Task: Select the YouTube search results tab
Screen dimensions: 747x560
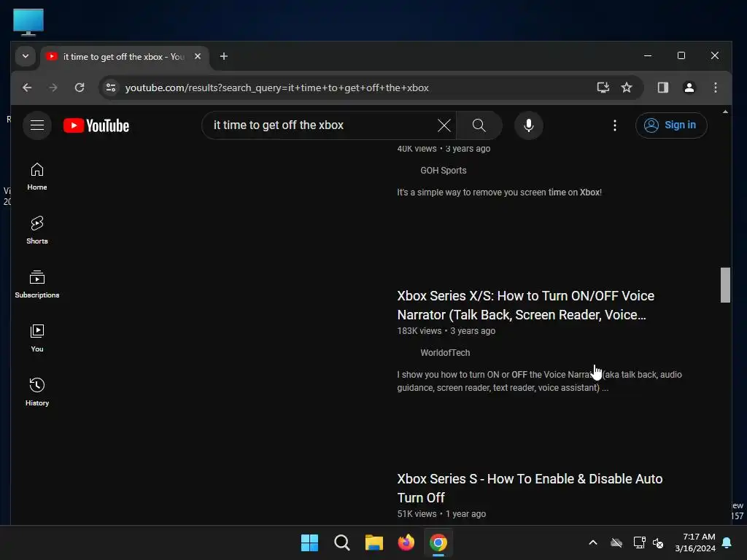Action: pos(124,57)
